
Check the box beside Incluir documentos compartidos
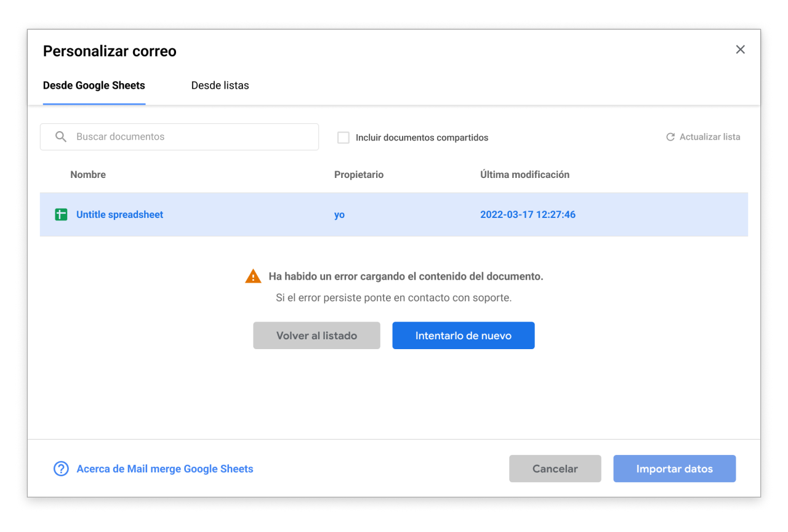(343, 137)
